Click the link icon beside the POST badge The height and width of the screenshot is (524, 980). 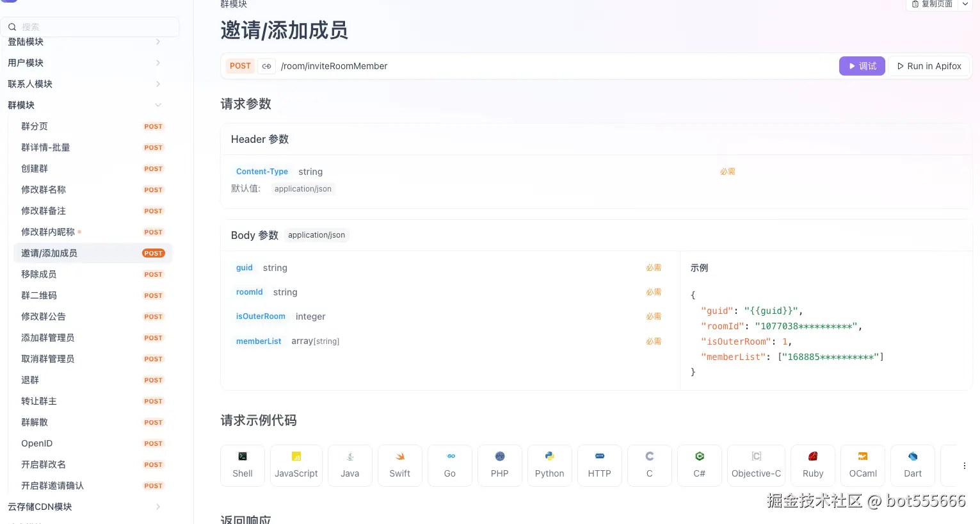[266, 66]
